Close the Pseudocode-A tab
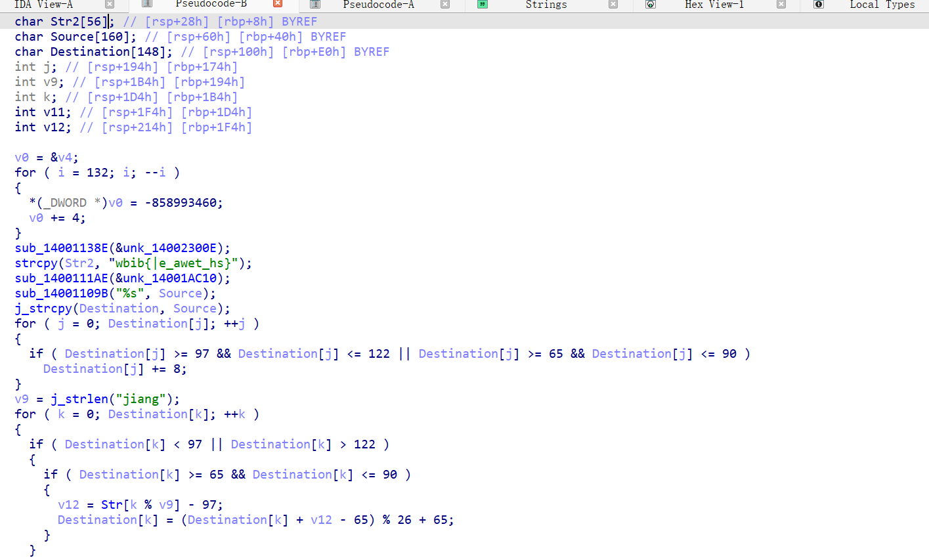The image size is (929, 560). coord(445,5)
